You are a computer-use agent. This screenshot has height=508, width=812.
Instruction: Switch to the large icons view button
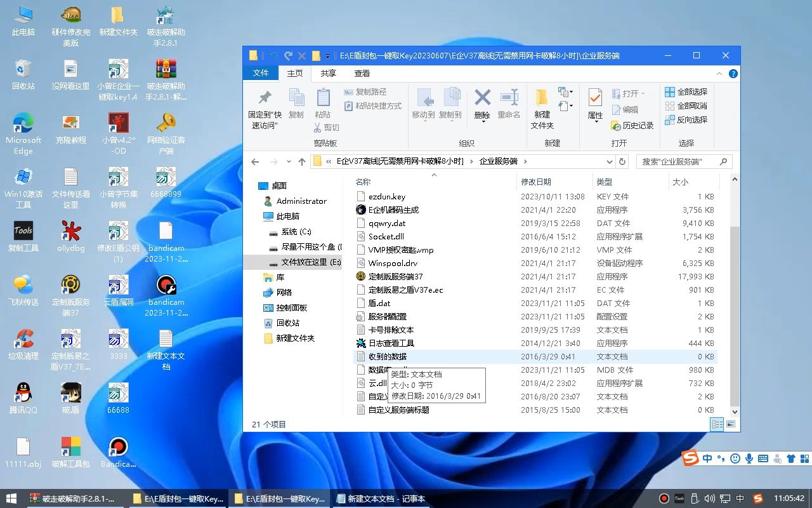(x=731, y=424)
